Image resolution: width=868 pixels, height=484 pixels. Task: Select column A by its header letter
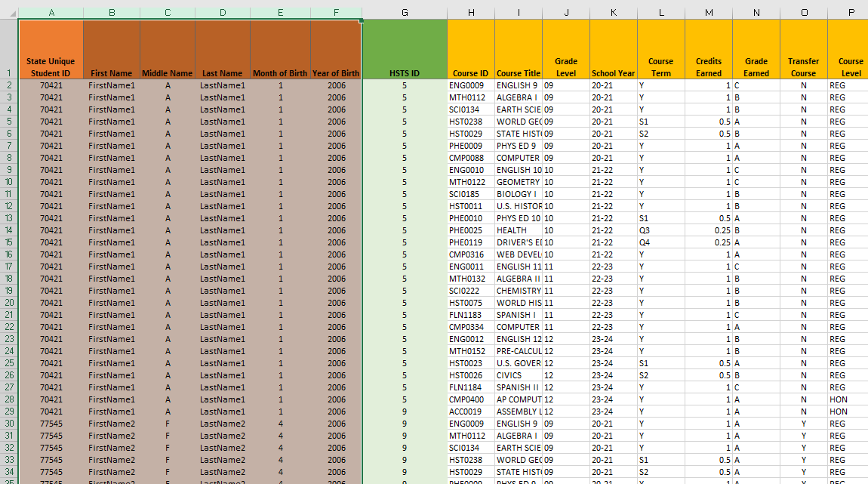[51, 13]
